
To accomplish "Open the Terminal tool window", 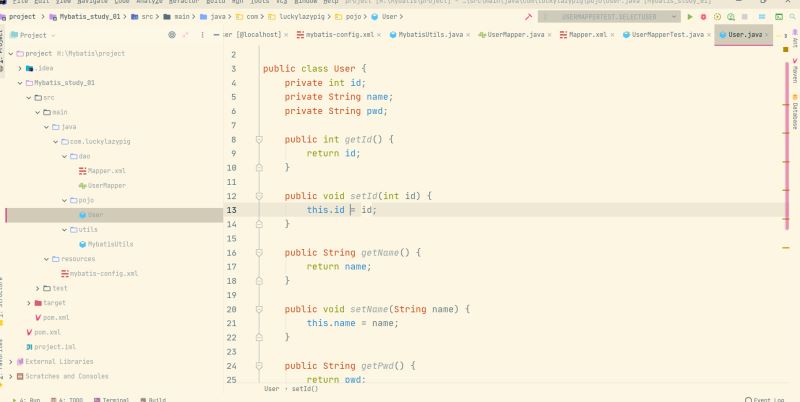I will point(112,399).
